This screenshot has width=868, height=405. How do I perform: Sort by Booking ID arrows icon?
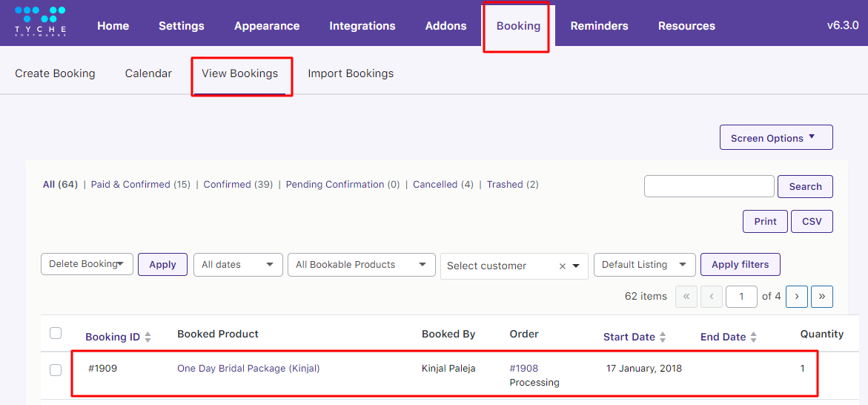tap(148, 337)
